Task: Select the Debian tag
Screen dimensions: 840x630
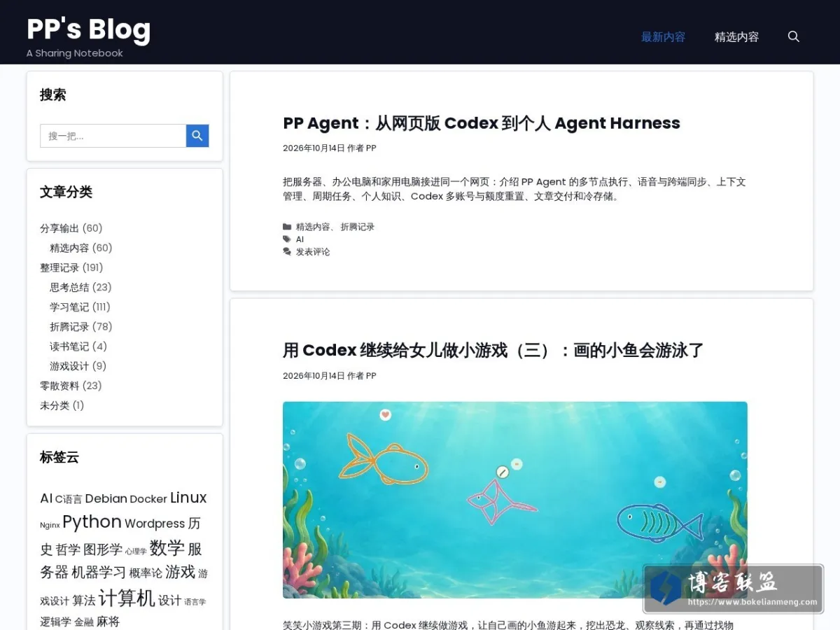Action: click(x=106, y=498)
